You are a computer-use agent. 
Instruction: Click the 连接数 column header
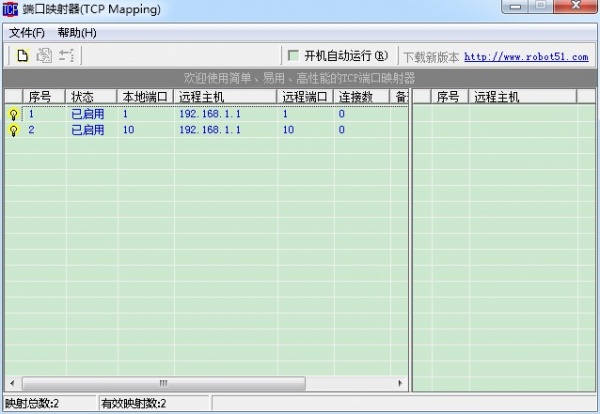pyautogui.click(x=356, y=97)
